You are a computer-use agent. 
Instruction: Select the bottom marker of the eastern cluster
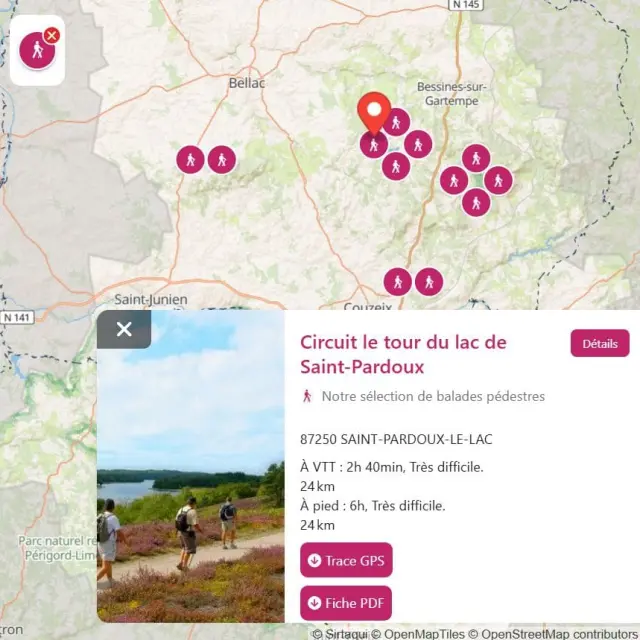[x=476, y=202]
